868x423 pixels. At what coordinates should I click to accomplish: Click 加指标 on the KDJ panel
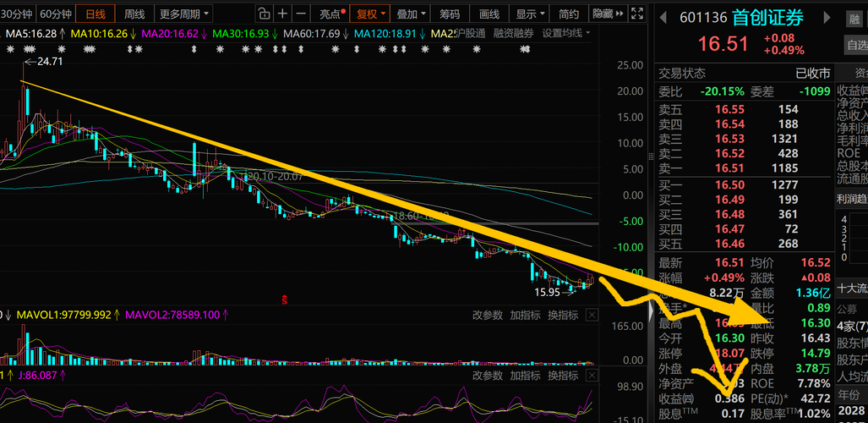coord(525,376)
